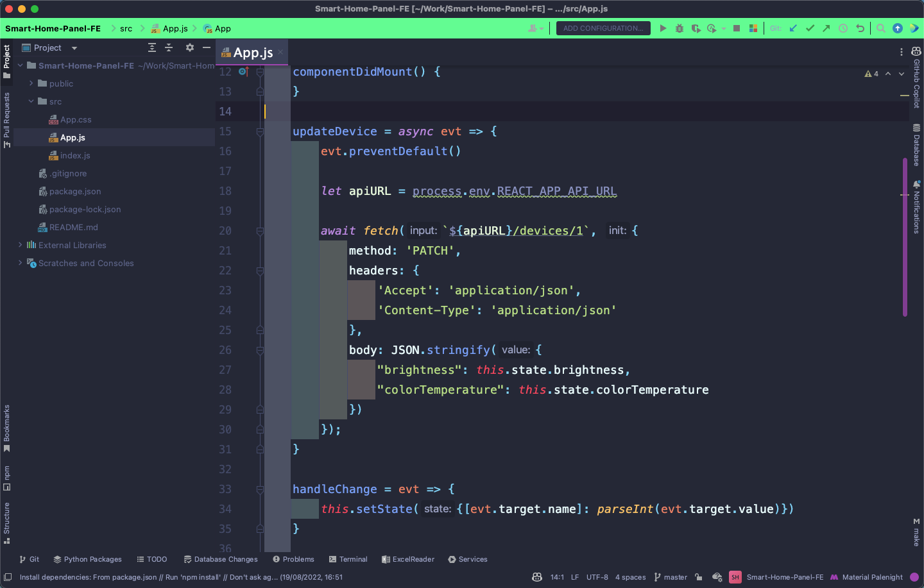Open Python Packages tool window
This screenshot has height=588, width=924.
pos(87,559)
